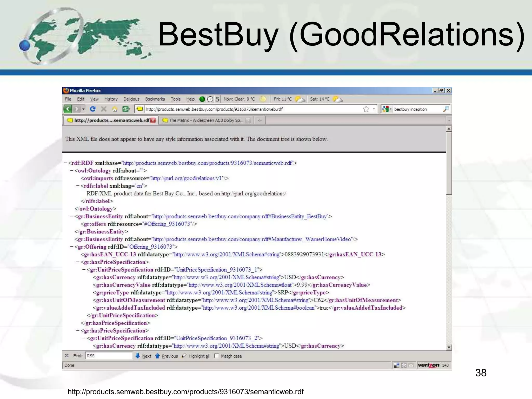Go back with the green Back arrow
The image size is (532, 399).
tap(68, 109)
